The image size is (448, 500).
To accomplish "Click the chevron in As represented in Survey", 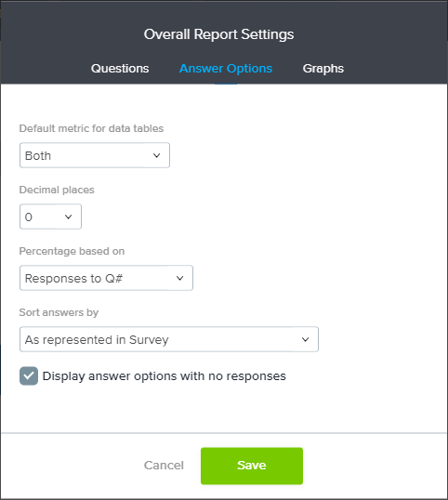I will tap(305, 339).
